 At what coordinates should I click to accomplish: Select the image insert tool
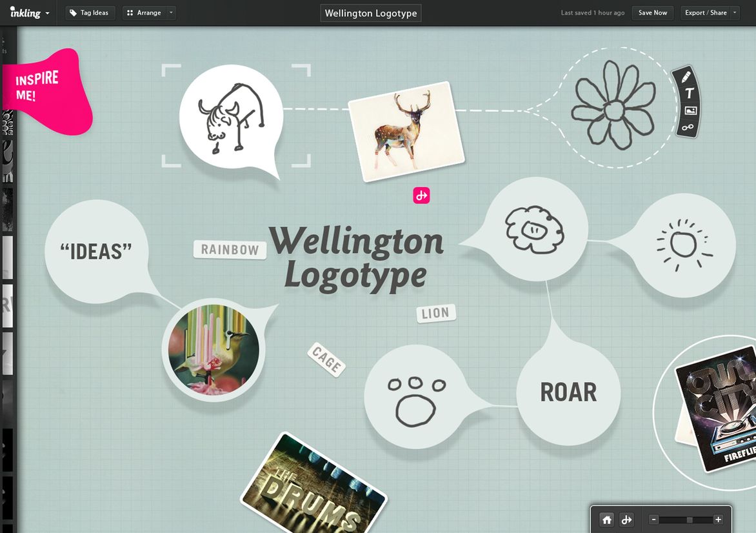(690, 110)
